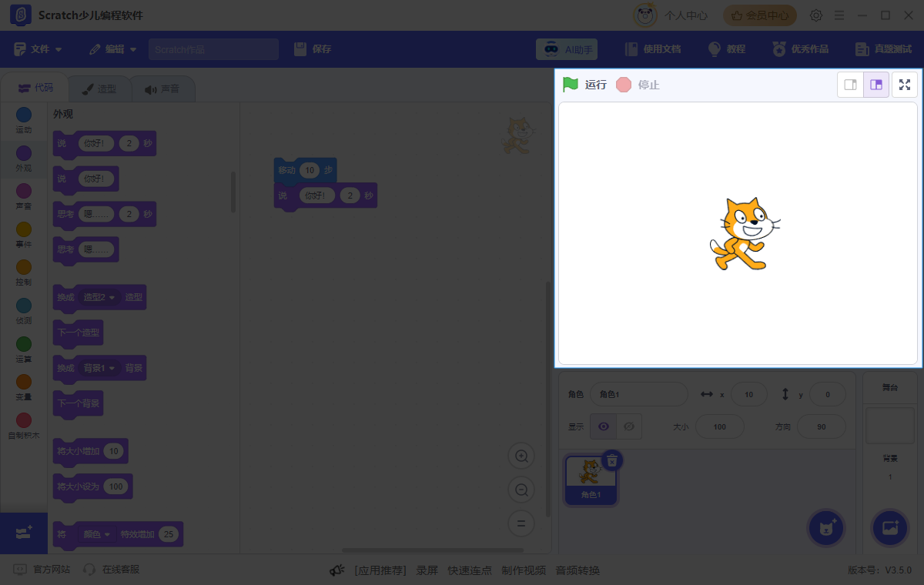
Task: Select the 运动 blocks category
Action: coord(23,114)
